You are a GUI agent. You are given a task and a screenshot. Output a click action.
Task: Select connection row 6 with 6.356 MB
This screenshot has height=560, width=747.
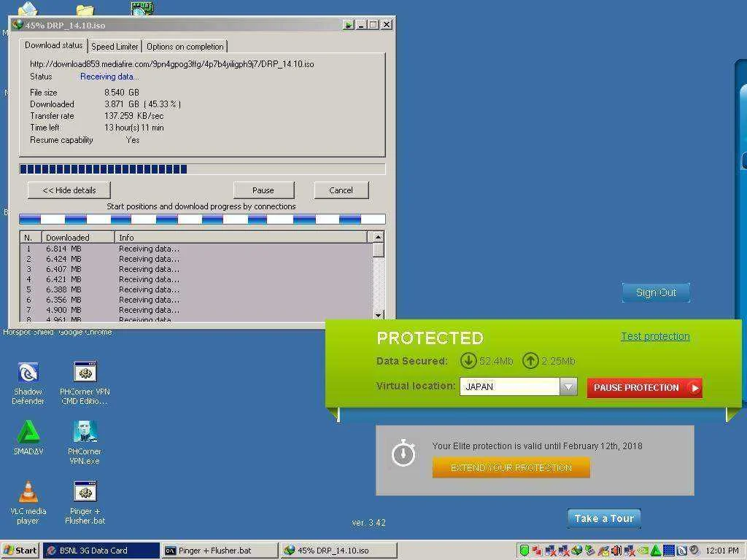coord(196,300)
